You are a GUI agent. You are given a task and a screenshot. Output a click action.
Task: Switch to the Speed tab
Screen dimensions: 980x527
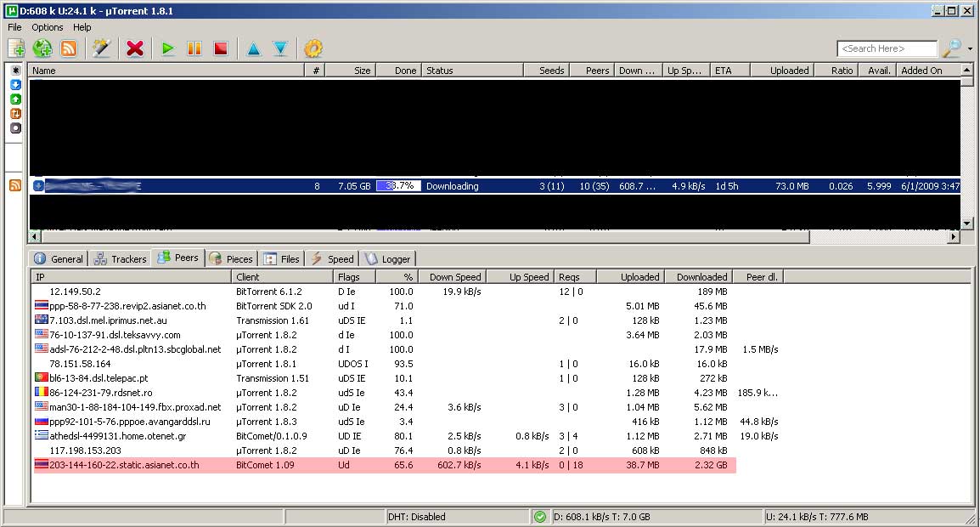[x=332, y=258]
